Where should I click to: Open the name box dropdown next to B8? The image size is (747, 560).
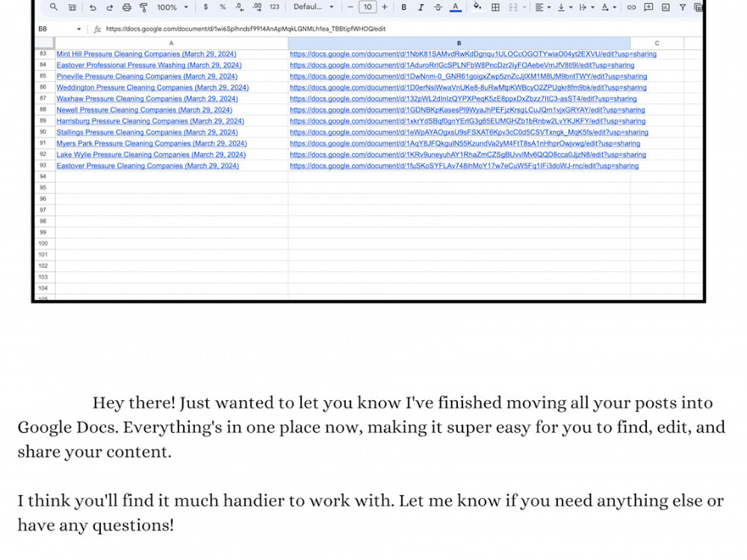coord(78,29)
